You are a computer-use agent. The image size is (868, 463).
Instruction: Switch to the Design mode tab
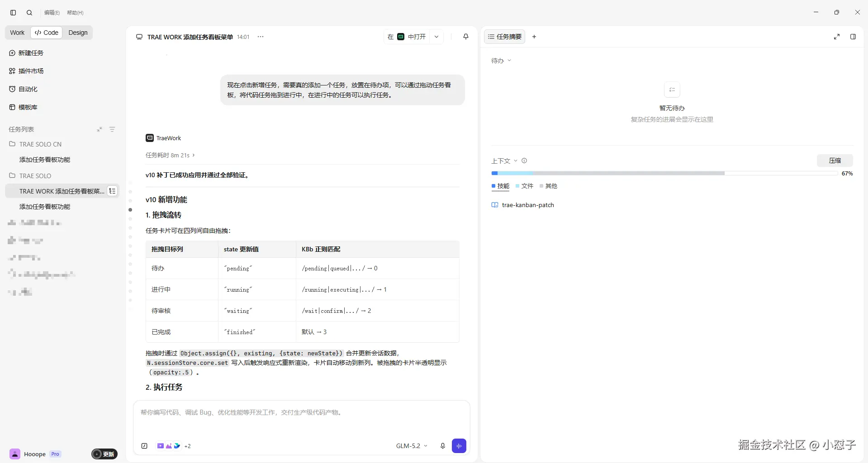click(78, 33)
